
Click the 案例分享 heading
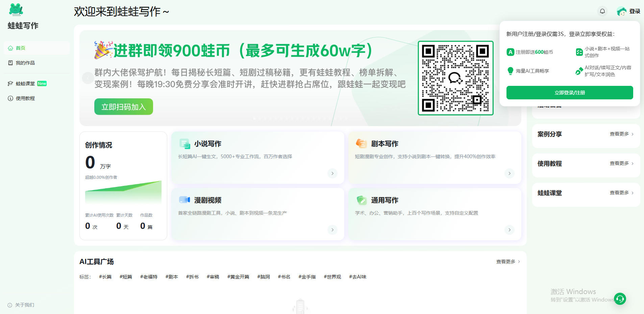point(550,134)
